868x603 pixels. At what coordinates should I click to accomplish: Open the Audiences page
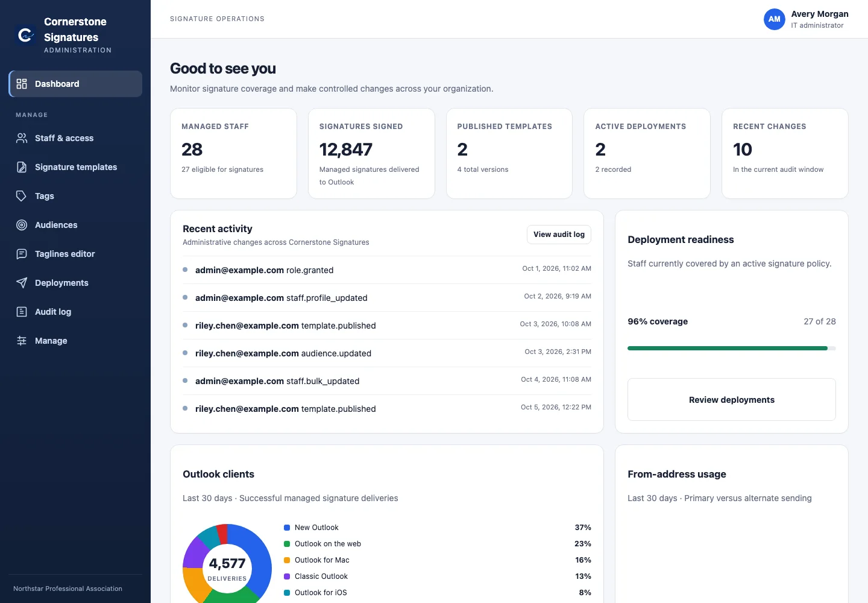pos(75,225)
